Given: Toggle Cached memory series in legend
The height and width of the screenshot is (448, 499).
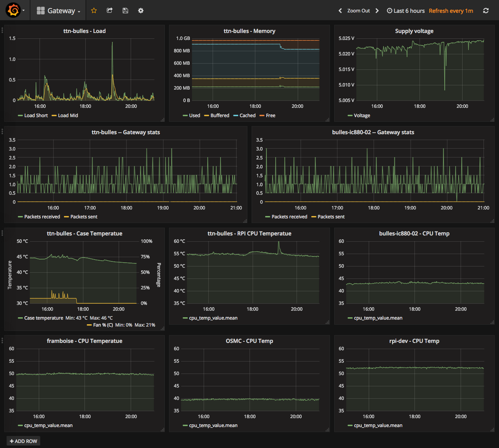Looking at the screenshot, I should point(247,116).
